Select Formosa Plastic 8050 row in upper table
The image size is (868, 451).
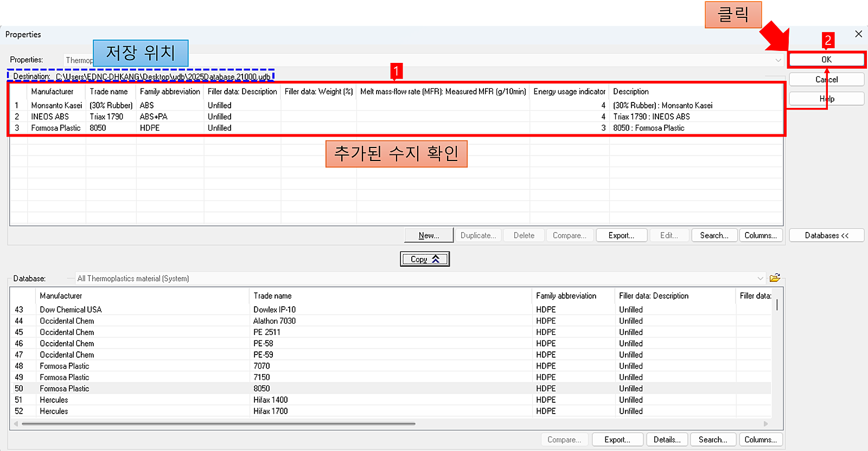(397, 128)
